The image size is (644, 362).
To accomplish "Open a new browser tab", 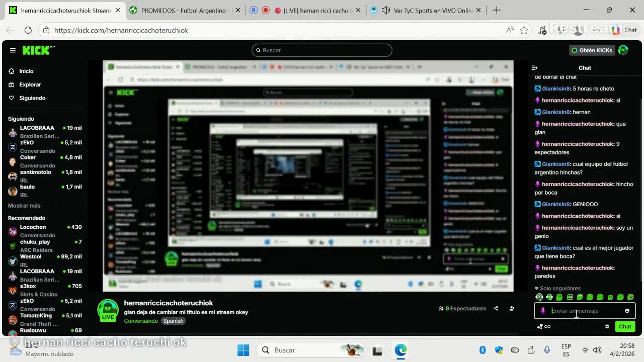I will (x=497, y=10).
